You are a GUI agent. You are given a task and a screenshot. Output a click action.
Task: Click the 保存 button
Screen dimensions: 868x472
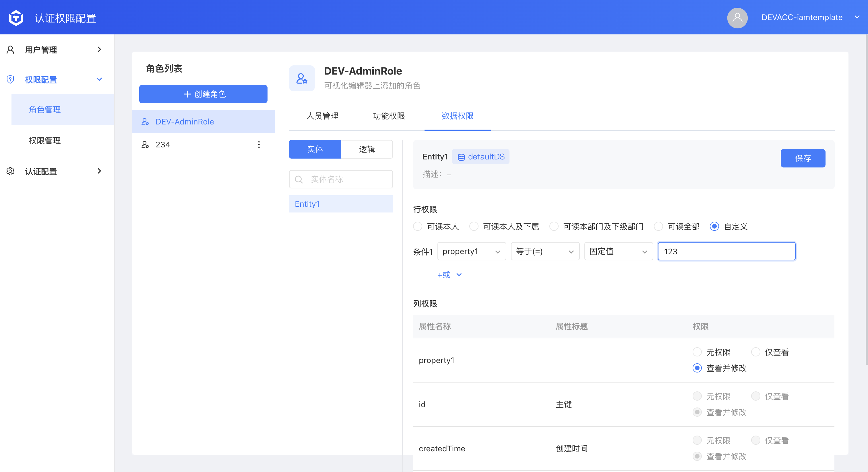pyautogui.click(x=803, y=158)
